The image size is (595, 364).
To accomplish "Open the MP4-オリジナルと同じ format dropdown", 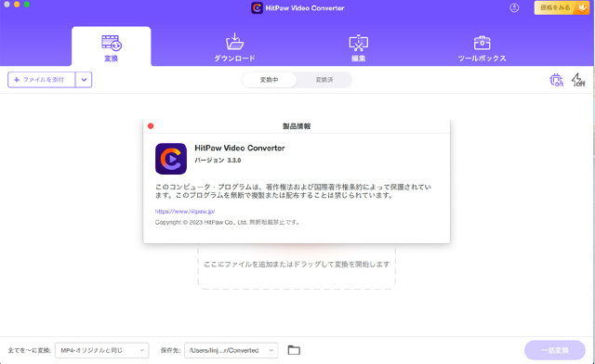I will pos(101,350).
